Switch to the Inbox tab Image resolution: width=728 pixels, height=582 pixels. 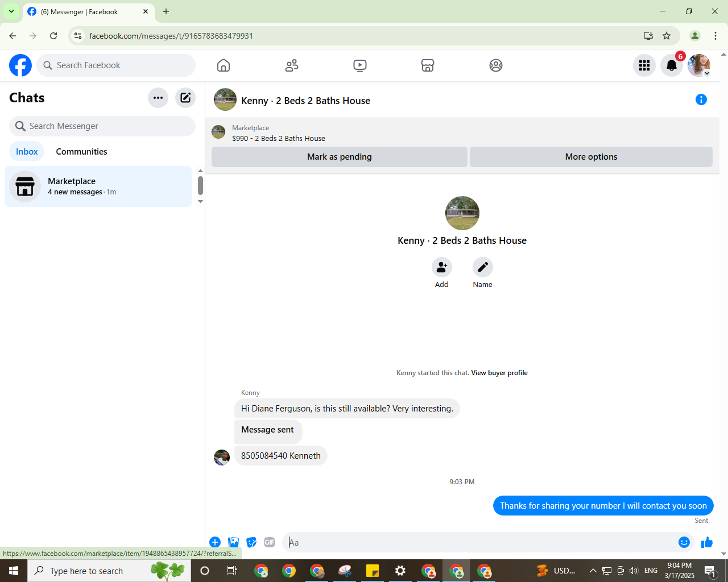pyautogui.click(x=27, y=152)
